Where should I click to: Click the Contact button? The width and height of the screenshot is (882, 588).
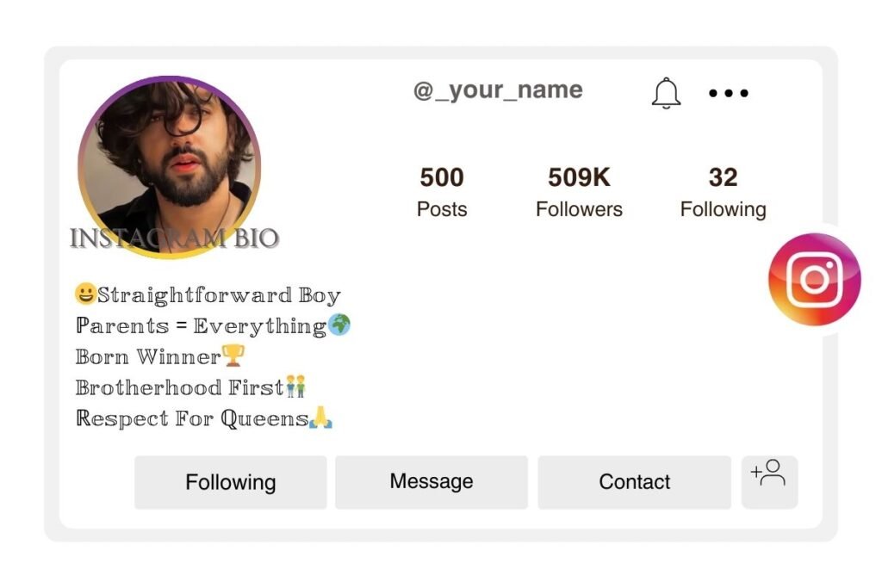pyautogui.click(x=634, y=482)
